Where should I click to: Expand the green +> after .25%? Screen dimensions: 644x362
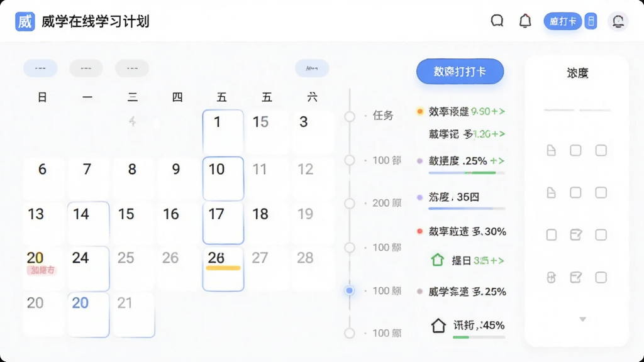(497, 160)
